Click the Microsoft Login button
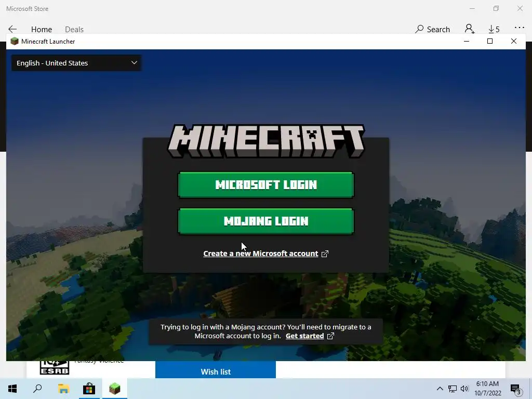 tap(265, 185)
